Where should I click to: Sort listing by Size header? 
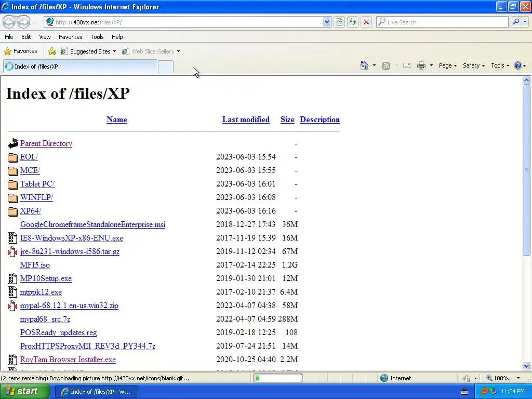(287, 119)
